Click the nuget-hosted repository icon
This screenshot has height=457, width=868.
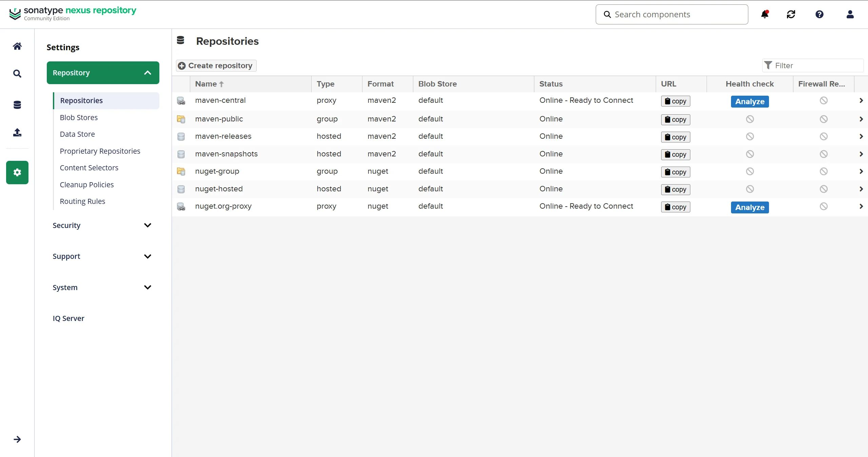click(x=181, y=189)
